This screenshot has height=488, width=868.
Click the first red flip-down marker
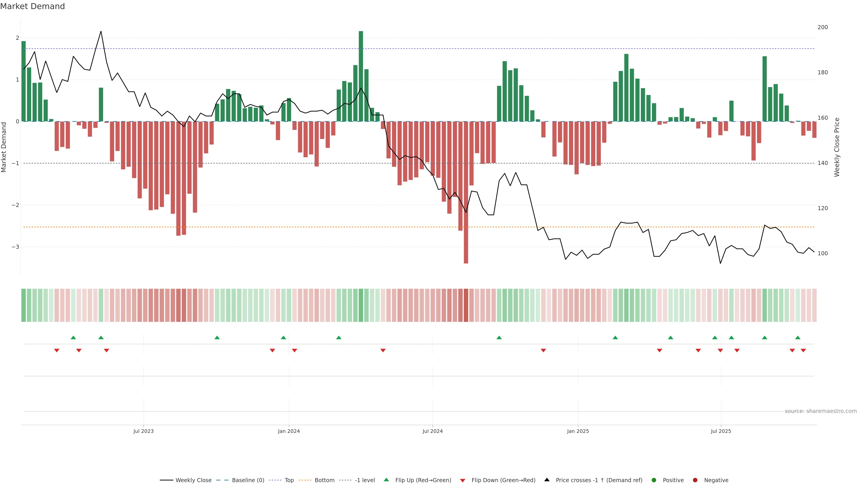point(57,351)
